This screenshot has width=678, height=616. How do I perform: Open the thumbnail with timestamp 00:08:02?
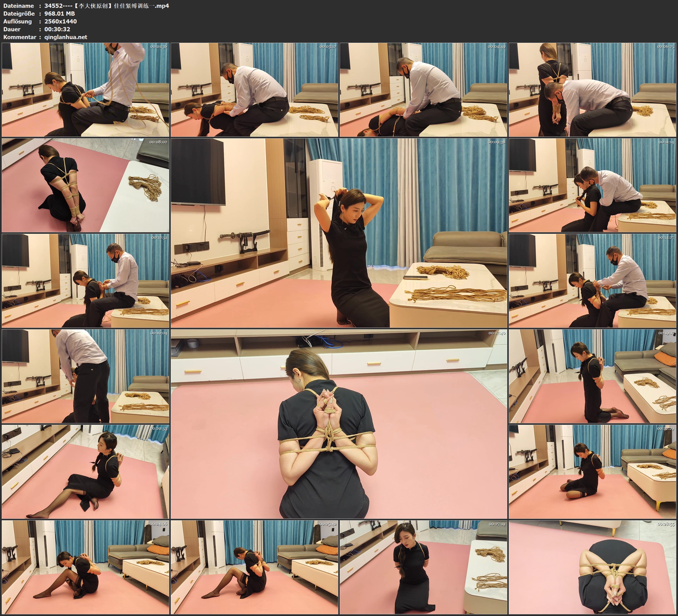pos(85,185)
